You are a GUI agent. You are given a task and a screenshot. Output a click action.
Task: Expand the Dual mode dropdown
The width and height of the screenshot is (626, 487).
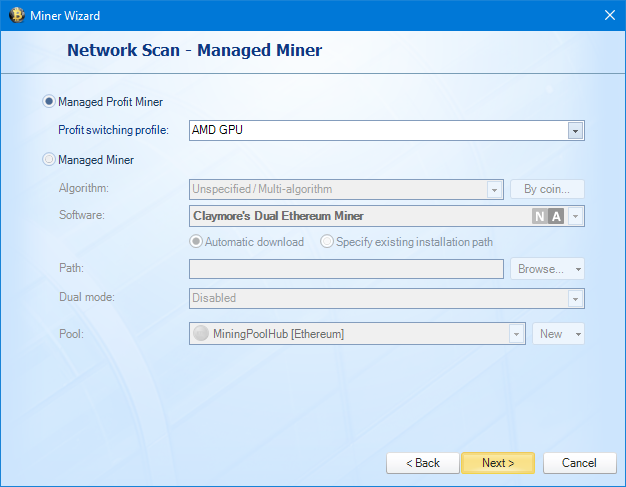(x=575, y=299)
